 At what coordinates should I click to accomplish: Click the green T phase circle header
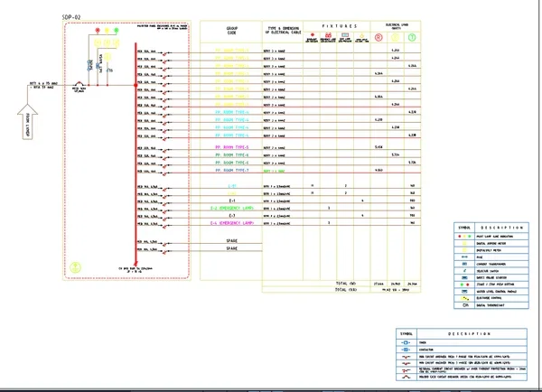pyautogui.click(x=412, y=37)
